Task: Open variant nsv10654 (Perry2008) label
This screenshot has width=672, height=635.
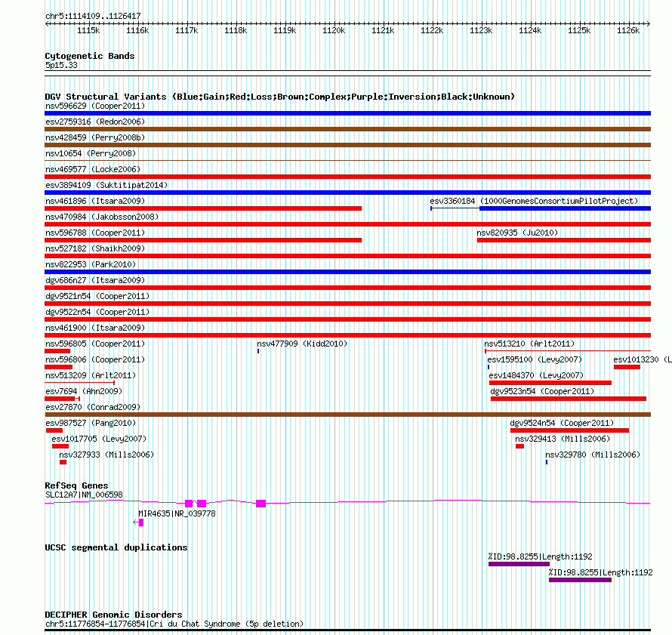Action: [91, 153]
